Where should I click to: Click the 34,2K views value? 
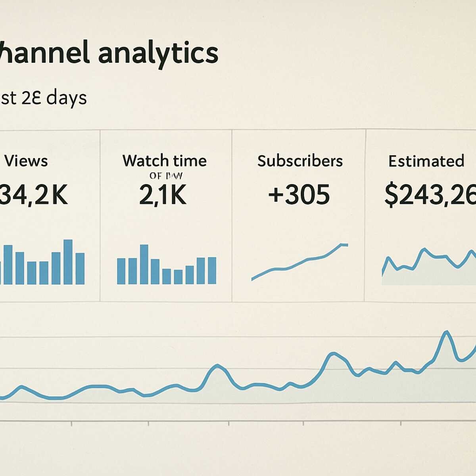point(33,195)
